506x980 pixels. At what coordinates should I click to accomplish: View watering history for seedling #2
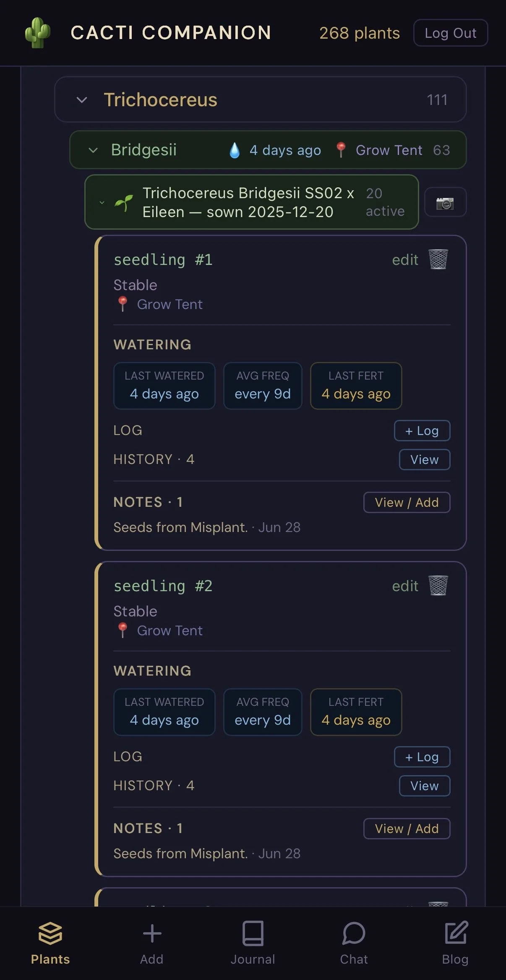(425, 786)
